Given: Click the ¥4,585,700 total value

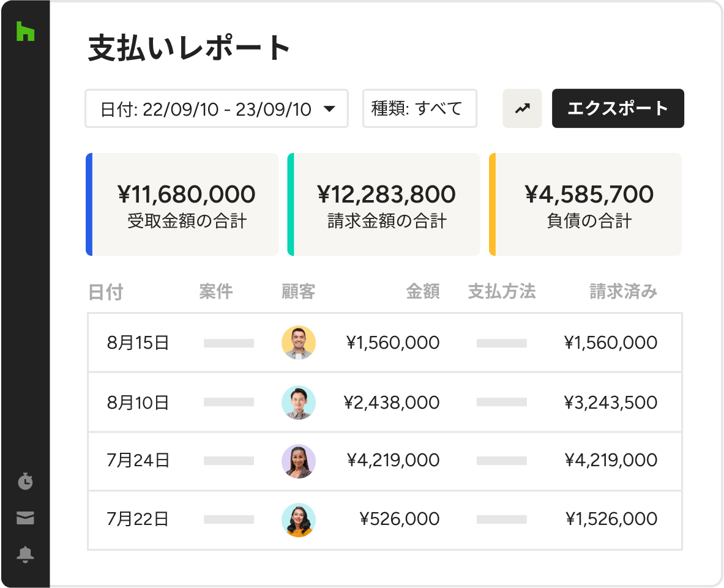Looking at the screenshot, I should 589,195.
